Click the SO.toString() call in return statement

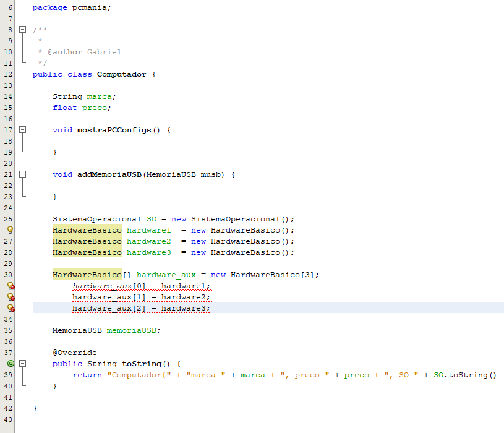465,375
